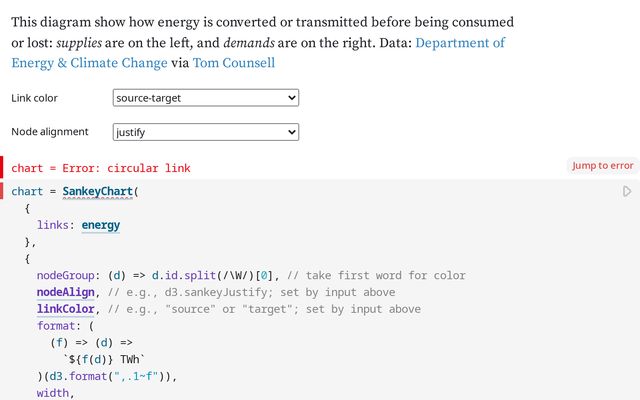The width and height of the screenshot is (640, 400).
Task: Click the d3.format expression in code
Action: point(112,376)
